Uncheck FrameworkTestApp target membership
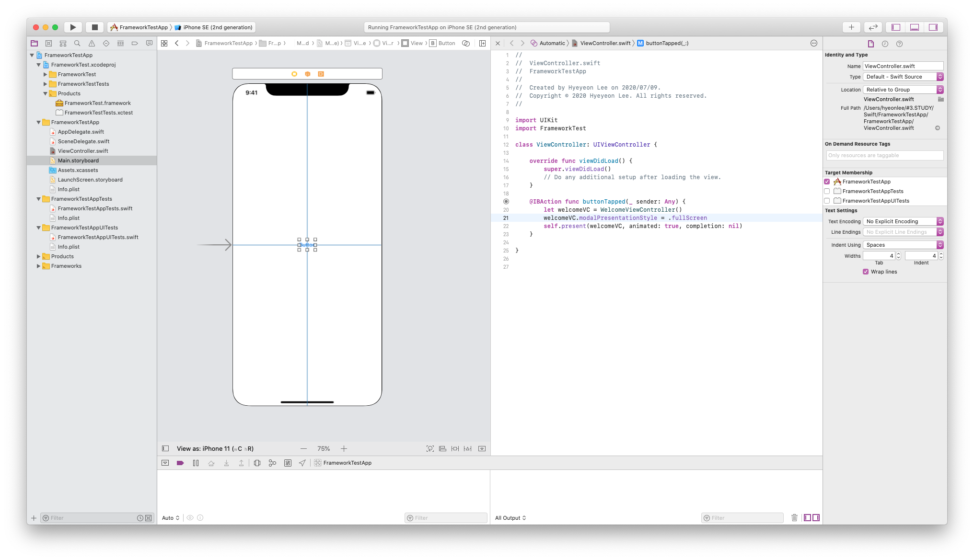974x560 pixels. (x=827, y=182)
